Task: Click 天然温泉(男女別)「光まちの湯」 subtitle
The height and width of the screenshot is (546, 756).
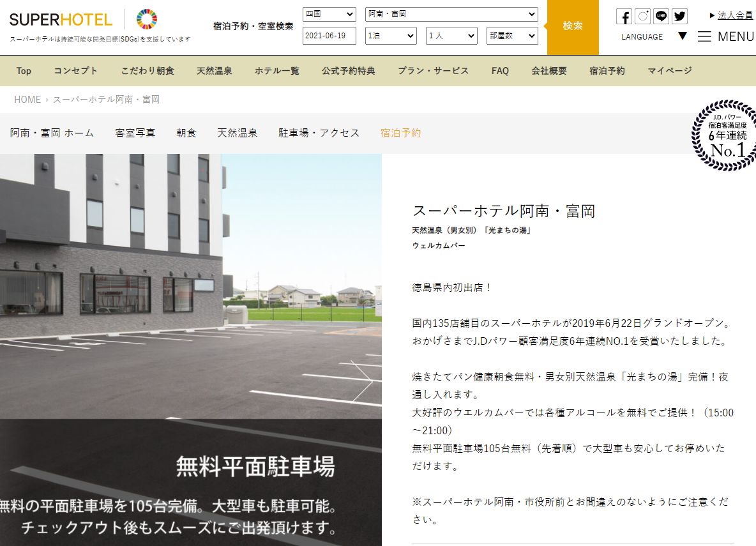Action: 472,231
